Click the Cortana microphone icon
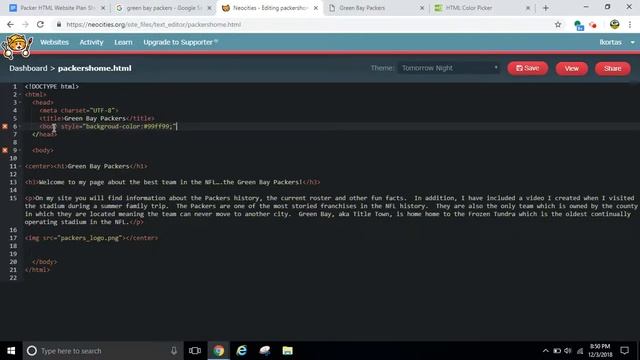This screenshot has height=360, width=640. (174, 351)
